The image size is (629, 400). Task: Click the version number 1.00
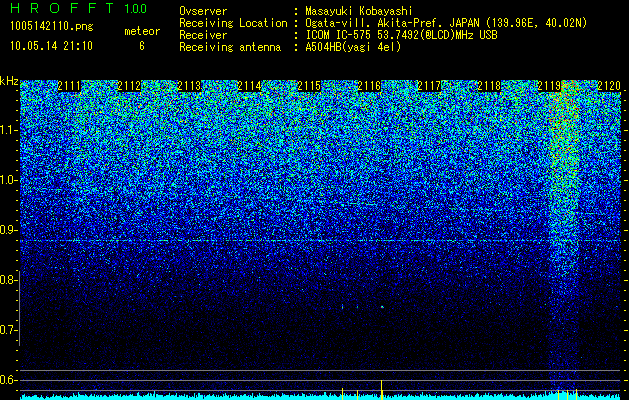click(x=136, y=8)
